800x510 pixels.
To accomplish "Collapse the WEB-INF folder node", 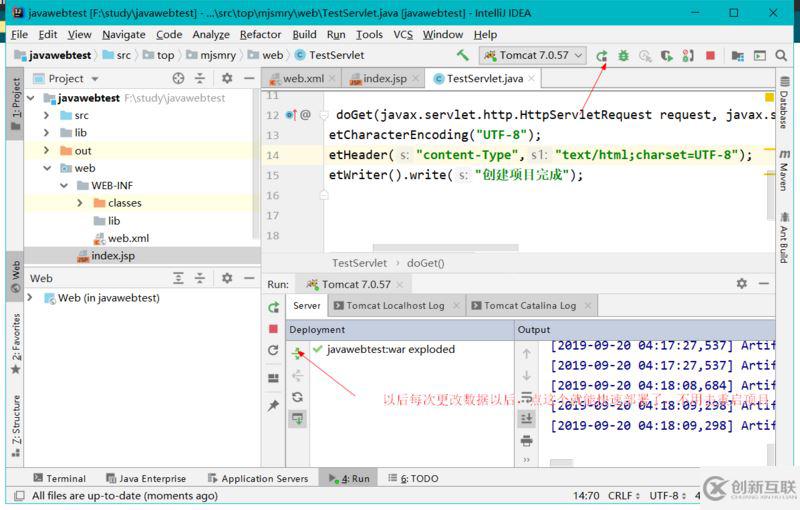I will pyautogui.click(x=64, y=186).
